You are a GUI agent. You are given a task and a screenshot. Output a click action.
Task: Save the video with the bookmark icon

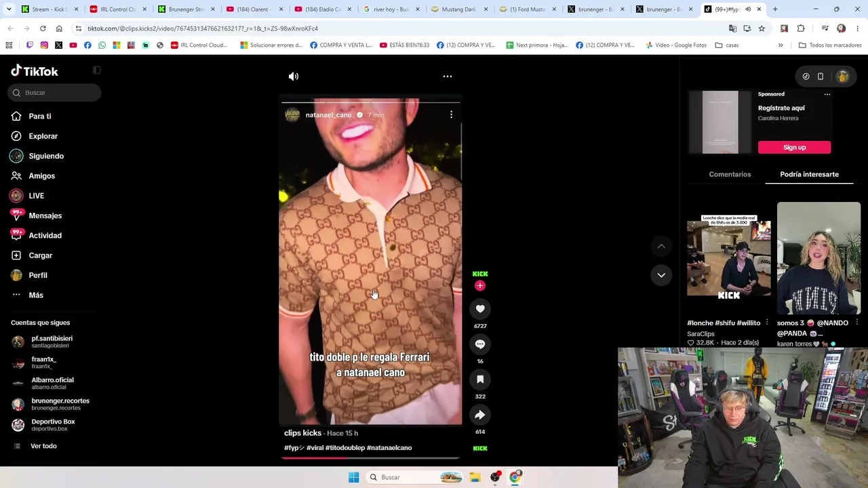480,380
